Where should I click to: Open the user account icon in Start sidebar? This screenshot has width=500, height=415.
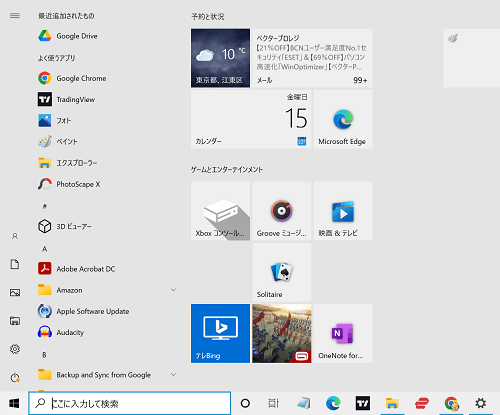(15, 236)
